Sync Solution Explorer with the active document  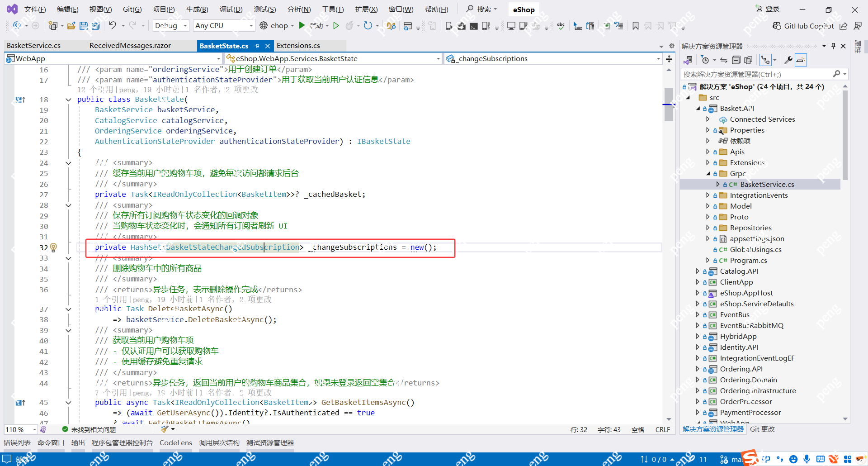tap(724, 60)
